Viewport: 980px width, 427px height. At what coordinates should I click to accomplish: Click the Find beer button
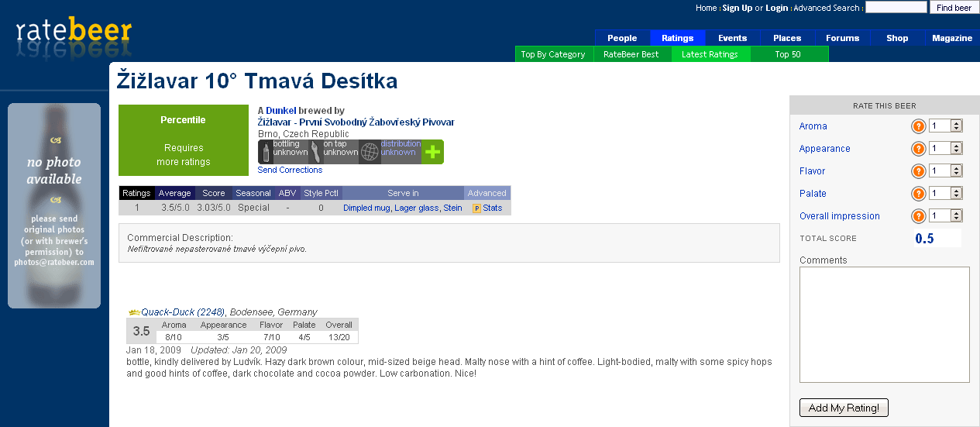pos(953,8)
